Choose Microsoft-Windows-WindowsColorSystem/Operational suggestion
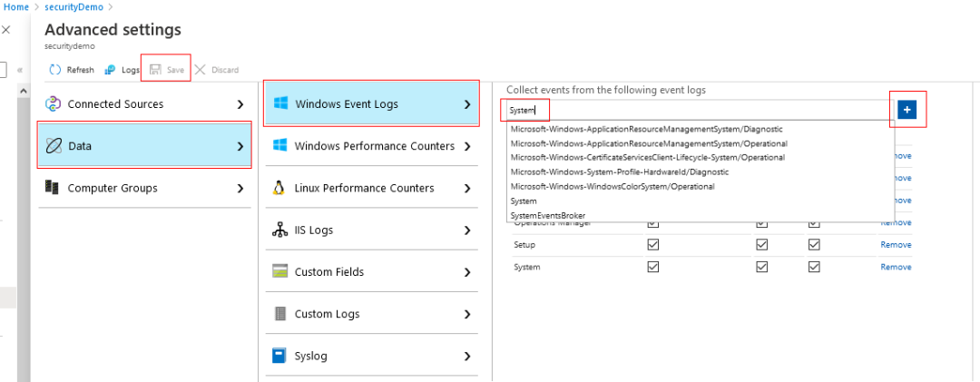Screen dimensions: 980x382 coord(612,186)
